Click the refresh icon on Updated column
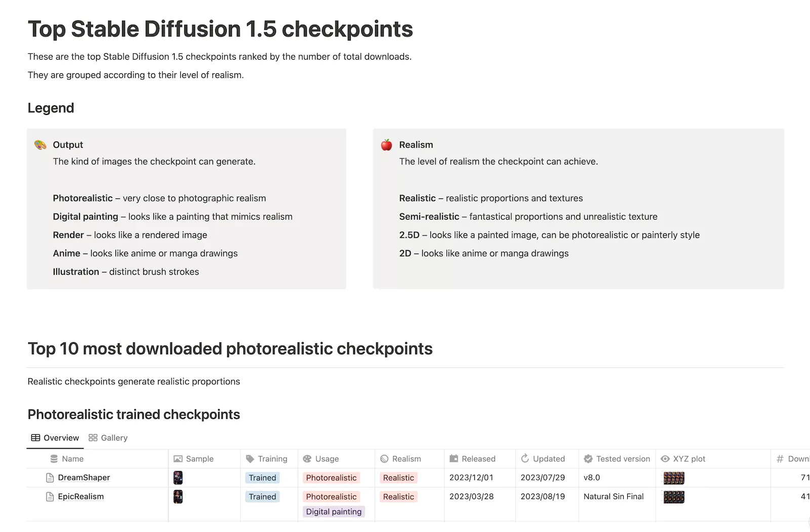 [525, 459]
